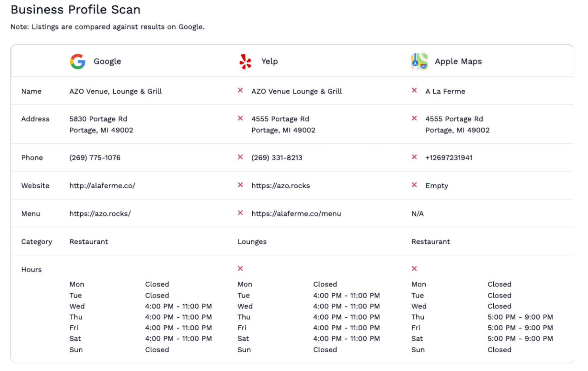Click Apple Maps Sat hours 5:00 PM - 9:00 PM
The width and height of the screenshot is (588, 371).
click(x=520, y=339)
